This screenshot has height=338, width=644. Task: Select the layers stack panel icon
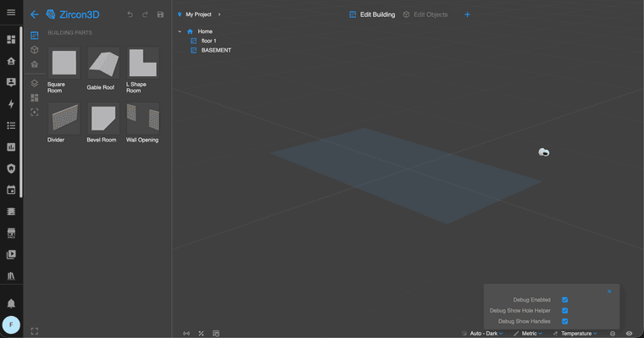tap(35, 83)
